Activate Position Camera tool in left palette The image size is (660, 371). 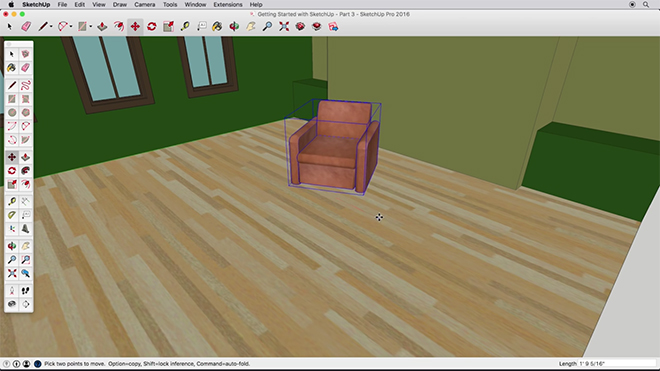point(12,291)
